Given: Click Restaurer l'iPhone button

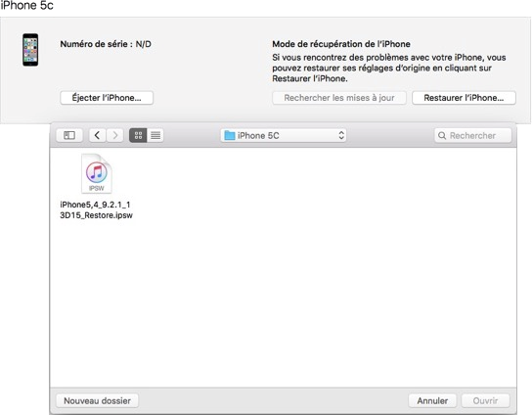Looking at the screenshot, I should click(x=464, y=98).
